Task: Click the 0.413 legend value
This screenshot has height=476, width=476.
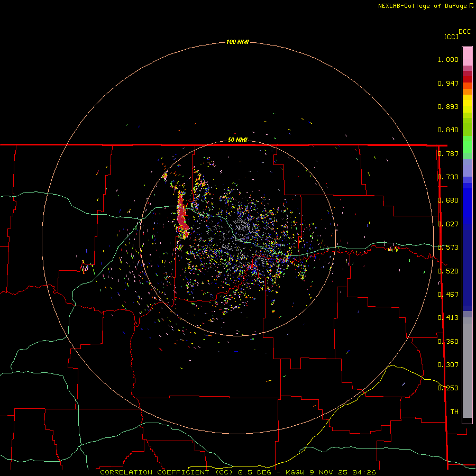Action: (448, 318)
